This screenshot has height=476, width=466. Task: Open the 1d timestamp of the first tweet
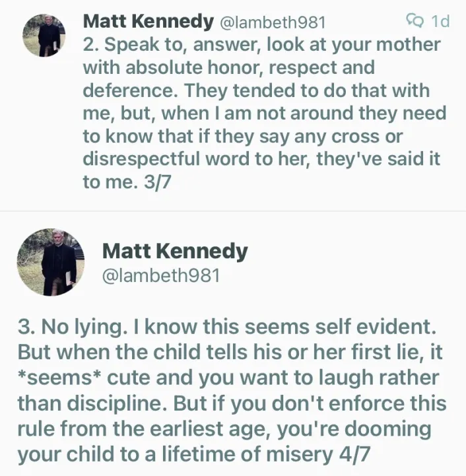[x=440, y=21]
